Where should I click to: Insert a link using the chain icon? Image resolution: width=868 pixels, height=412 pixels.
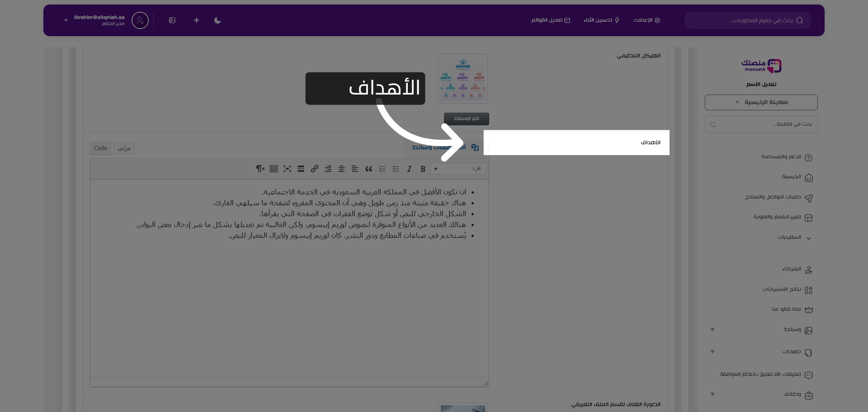(x=315, y=169)
